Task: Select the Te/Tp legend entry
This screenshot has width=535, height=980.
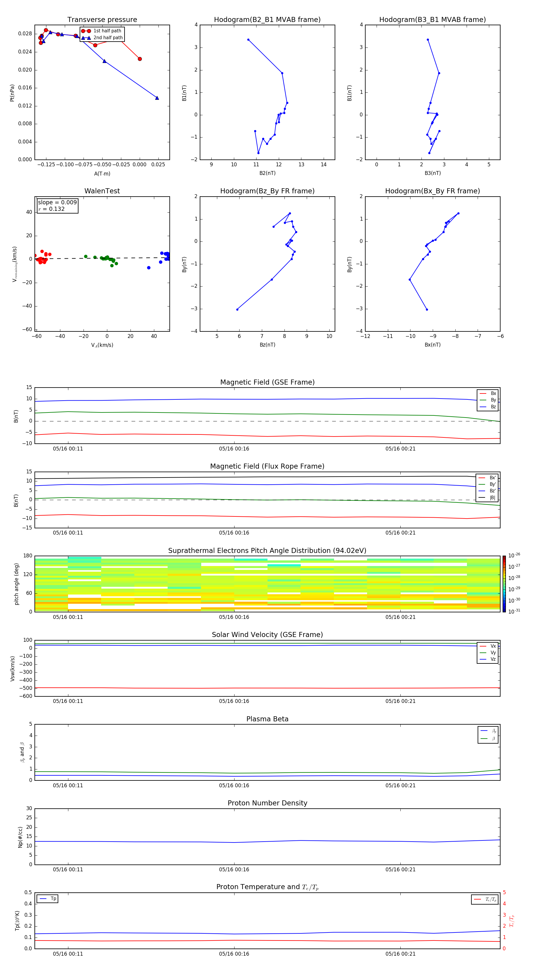Action: tap(485, 899)
